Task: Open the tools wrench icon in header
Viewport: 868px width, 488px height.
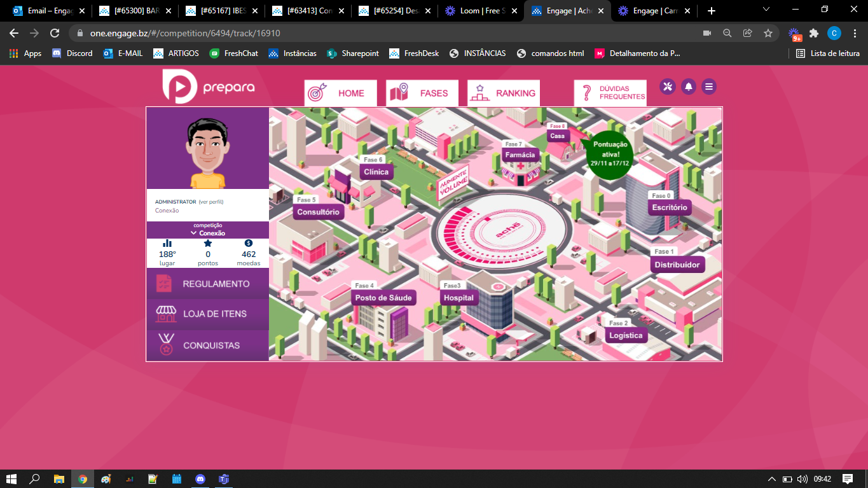Action: pos(667,87)
